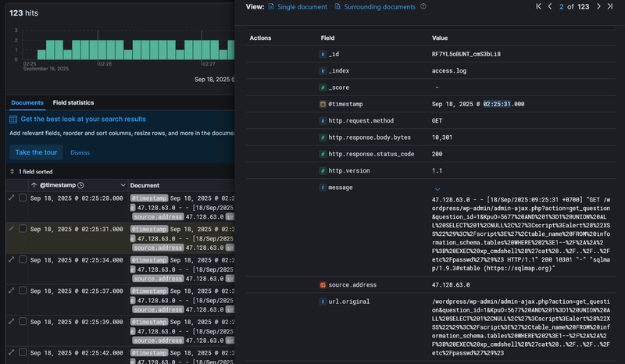Switch to the Documents tab
Image resolution: width=625 pixels, height=364 pixels.
click(27, 103)
